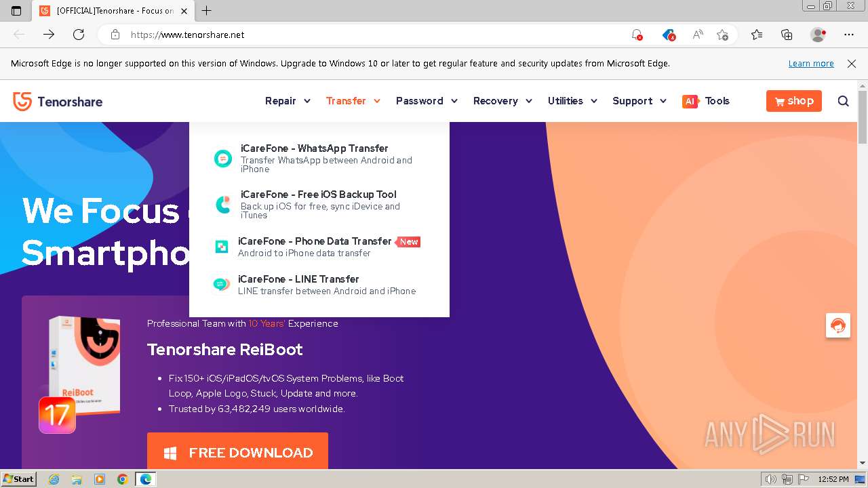Close the Tenorshare browser tab

coord(184,11)
